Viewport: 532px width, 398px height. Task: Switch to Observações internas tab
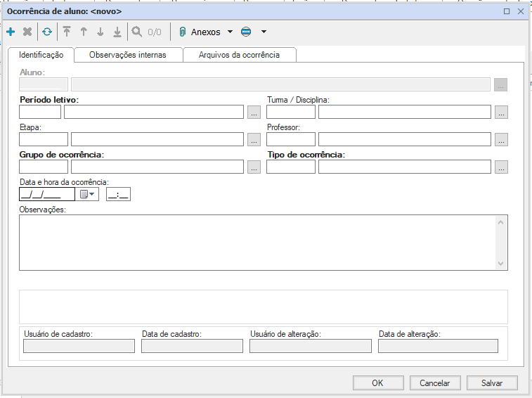pos(127,55)
